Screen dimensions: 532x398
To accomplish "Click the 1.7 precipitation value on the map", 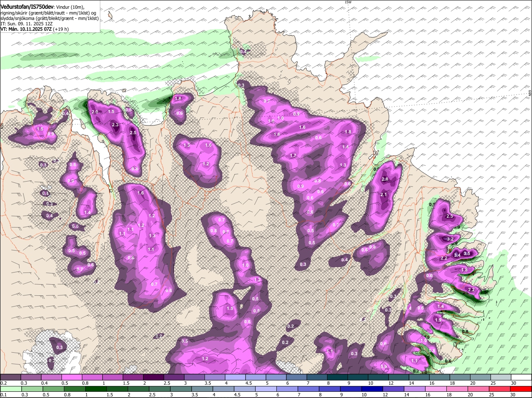I will pos(293,156).
